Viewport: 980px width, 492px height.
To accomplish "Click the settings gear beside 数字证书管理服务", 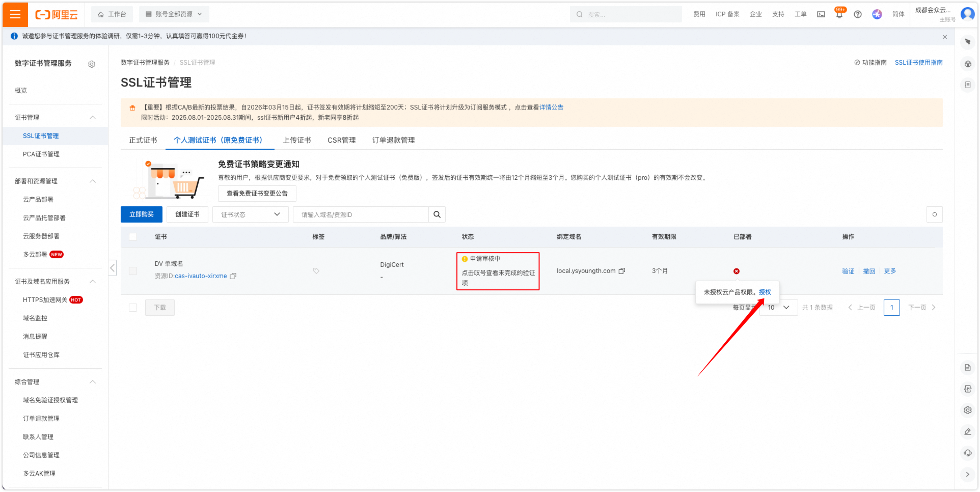I will pos(92,64).
